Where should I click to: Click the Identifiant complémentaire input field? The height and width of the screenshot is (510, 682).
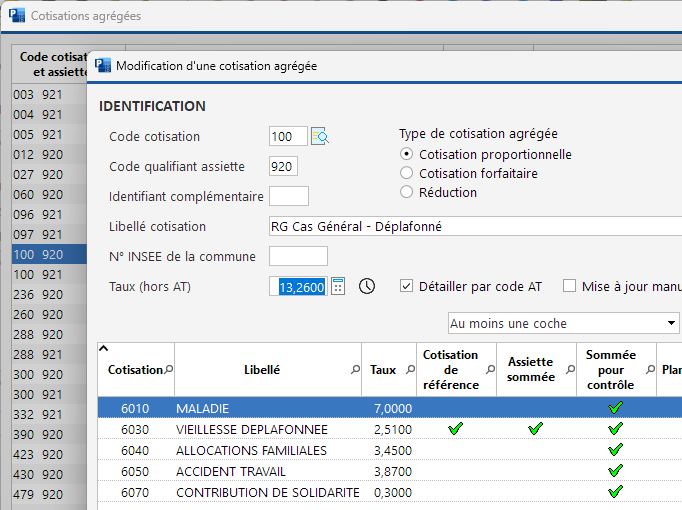coord(289,196)
